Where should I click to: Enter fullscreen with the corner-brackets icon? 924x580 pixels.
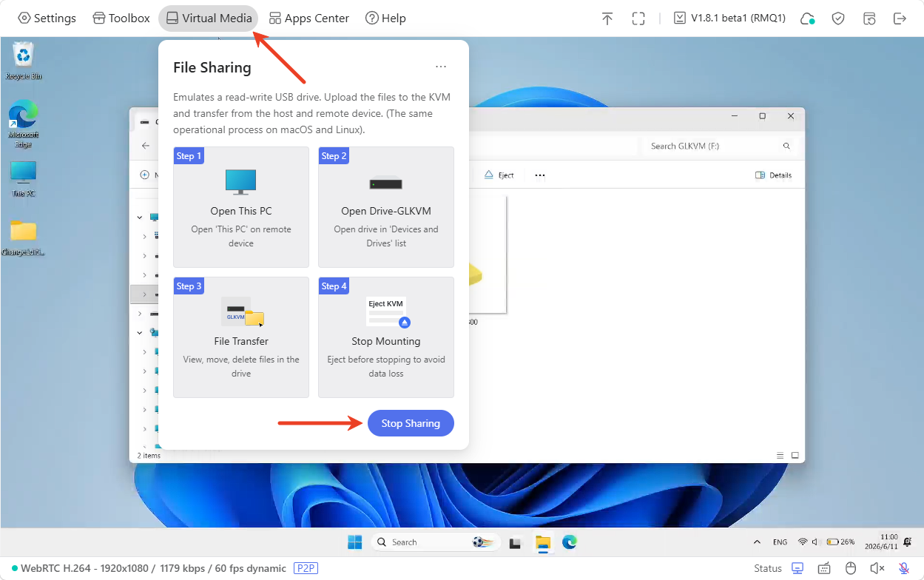pos(638,18)
